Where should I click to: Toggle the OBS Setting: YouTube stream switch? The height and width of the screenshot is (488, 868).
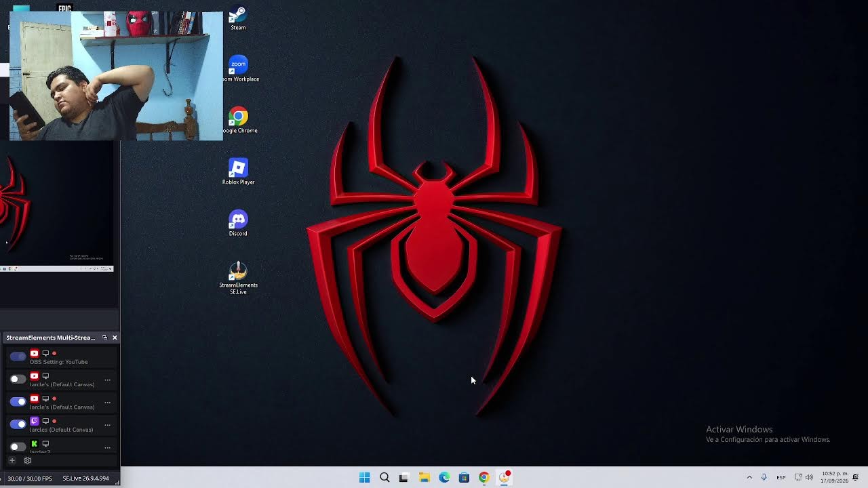tap(18, 357)
